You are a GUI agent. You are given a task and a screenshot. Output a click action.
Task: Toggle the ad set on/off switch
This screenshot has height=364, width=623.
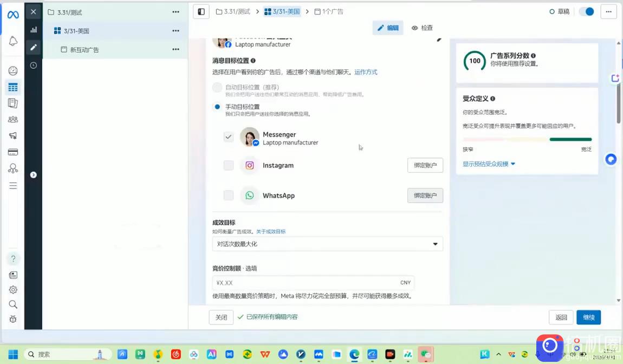tap(587, 11)
